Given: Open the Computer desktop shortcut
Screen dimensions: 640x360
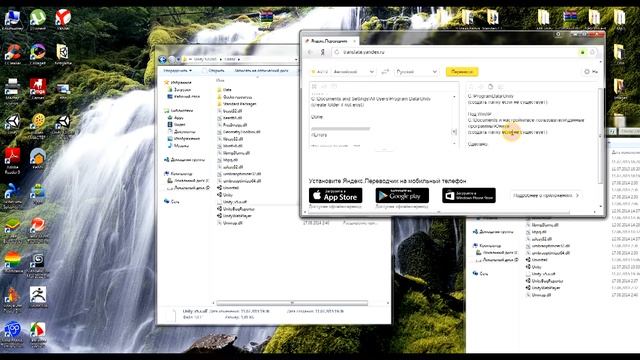Looking at the screenshot, I should 12,19.
